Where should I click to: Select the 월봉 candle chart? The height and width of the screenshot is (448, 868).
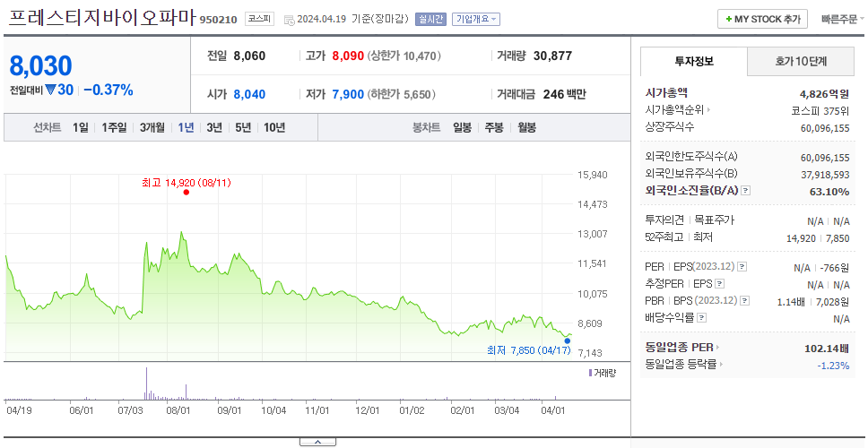tap(527, 128)
